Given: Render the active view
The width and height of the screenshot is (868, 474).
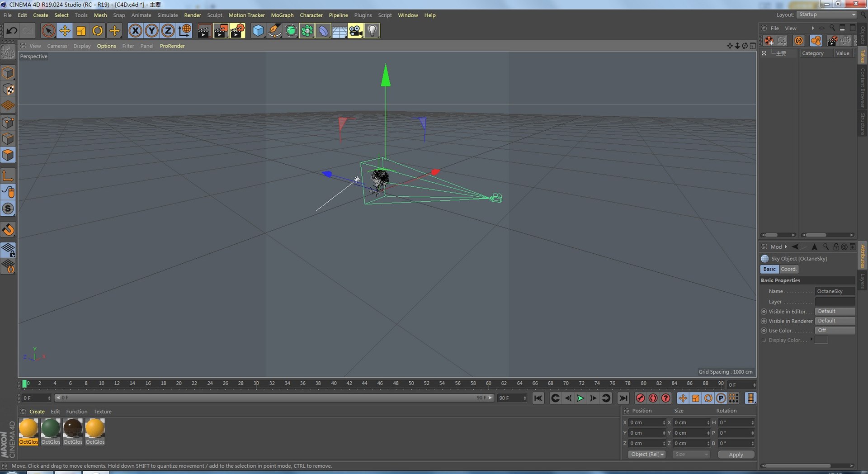Looking at the screenshot, I should tap(204, 31).
